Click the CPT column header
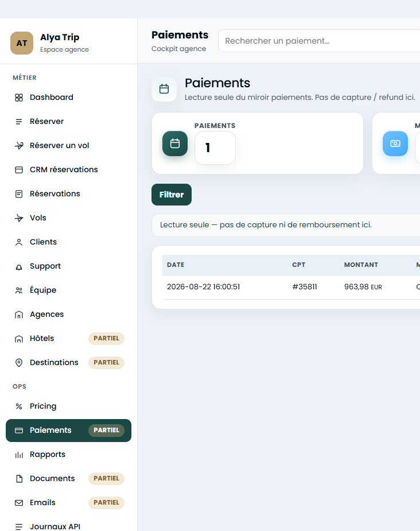This screenshot has height=531, width=420. pyautogui.click(x=299, y=265)
